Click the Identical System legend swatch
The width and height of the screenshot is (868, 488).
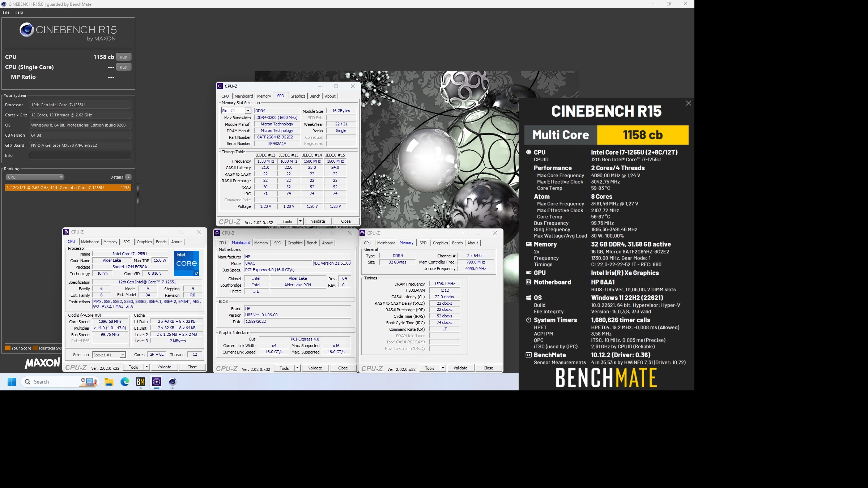[x=35, y=348]
